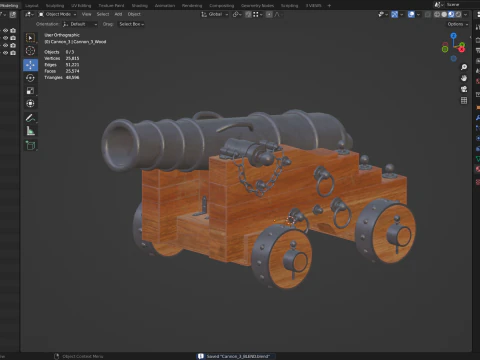Open the View menu

[x=86, y=14]
